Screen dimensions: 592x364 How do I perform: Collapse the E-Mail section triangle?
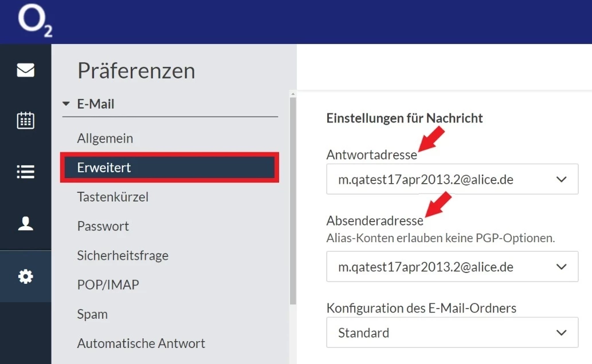(66, 104)
